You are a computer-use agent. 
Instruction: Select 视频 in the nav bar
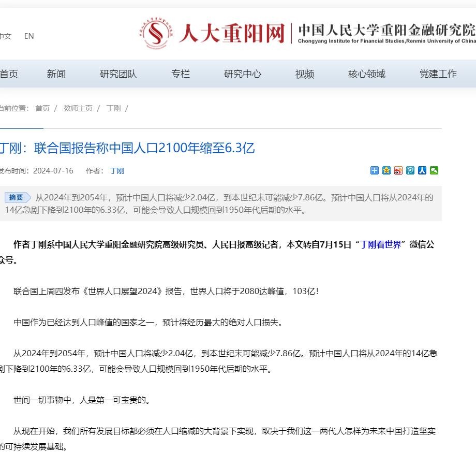point(305,74)
